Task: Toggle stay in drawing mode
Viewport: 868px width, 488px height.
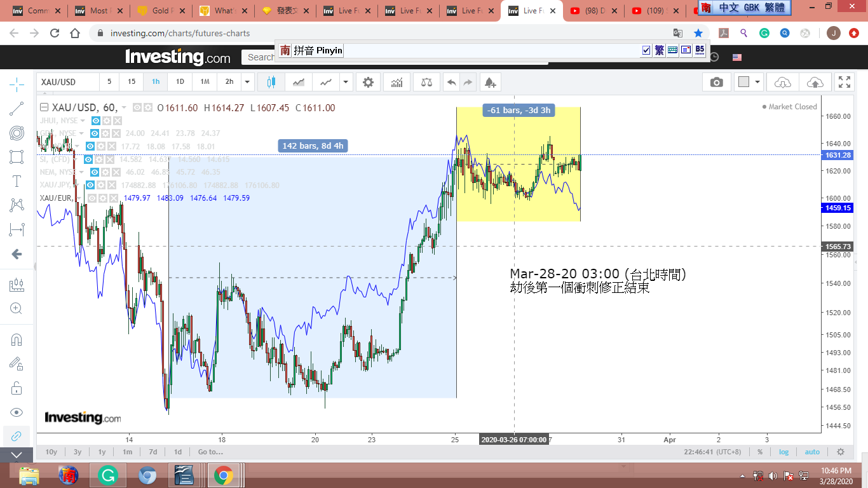Action: [17, 363]
